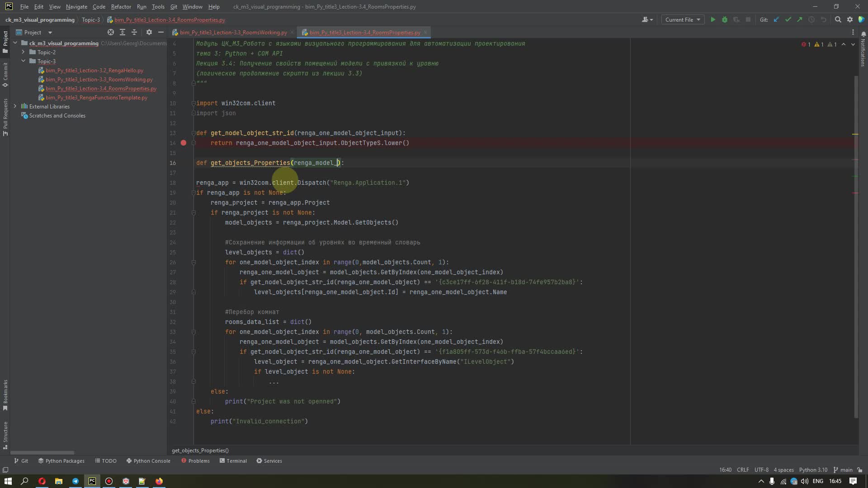This screenshot has width=868, height=488.
Task: Open the Navigate menu
Action: [x=76, y=7]
